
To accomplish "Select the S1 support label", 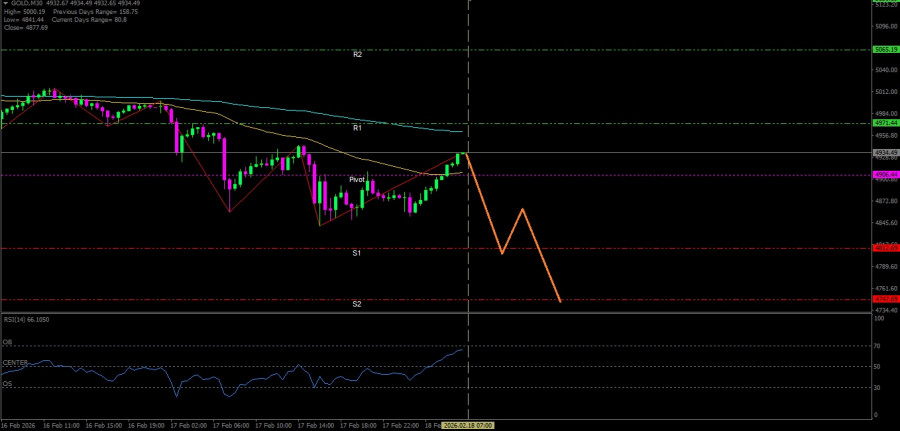I will (356, 253).
